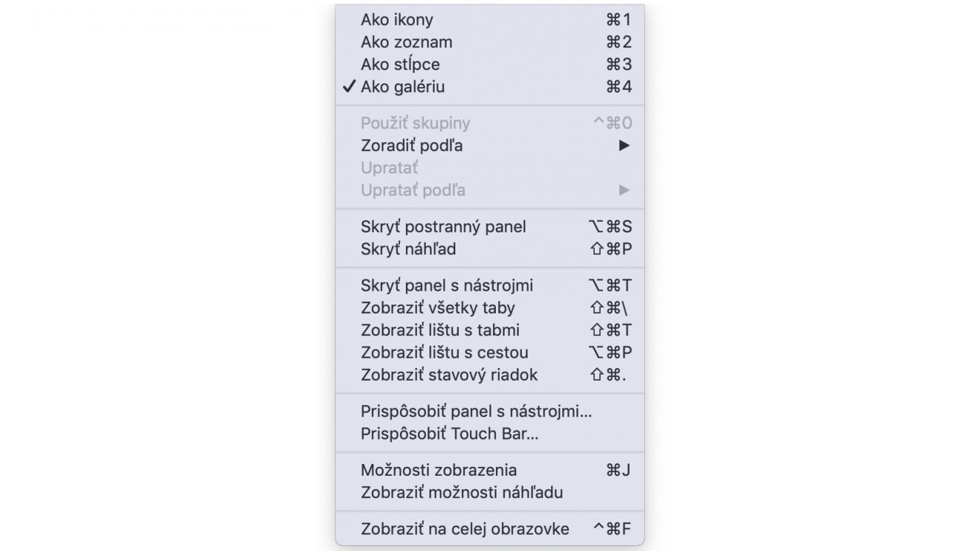Enable Zobraziť lištu s cestou
The image size is (980, 551).
[490, 352]
